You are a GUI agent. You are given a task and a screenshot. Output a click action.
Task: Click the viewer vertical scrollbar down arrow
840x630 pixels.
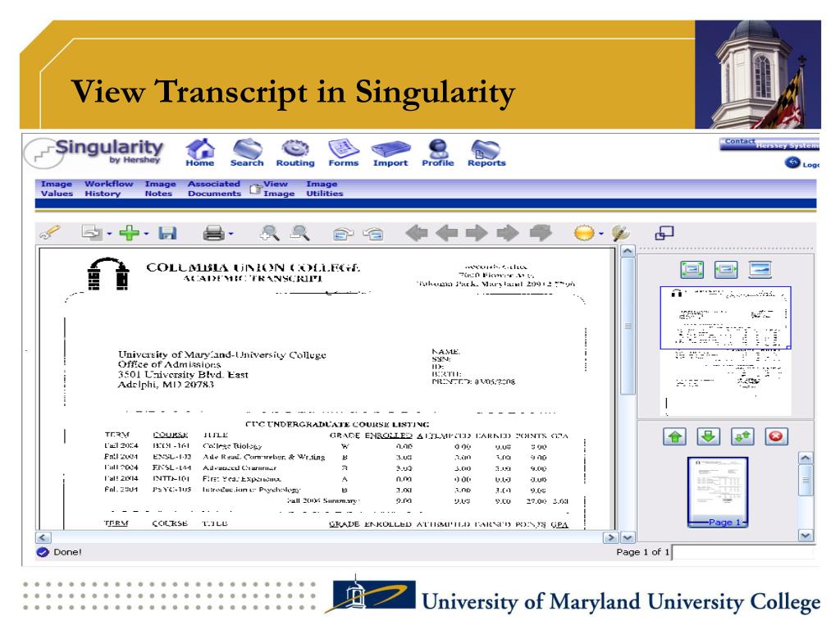pos(628,536)
